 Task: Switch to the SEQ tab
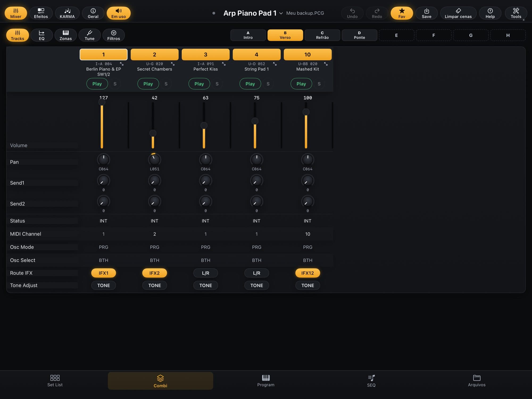[371, 381]
